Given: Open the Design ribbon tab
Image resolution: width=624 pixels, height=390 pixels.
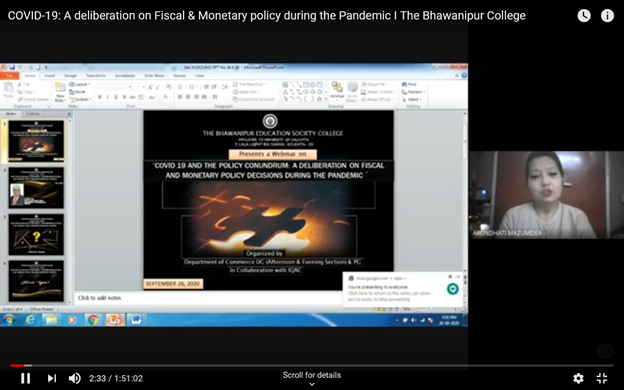Looking at the screenshot, I should (71, 76).
